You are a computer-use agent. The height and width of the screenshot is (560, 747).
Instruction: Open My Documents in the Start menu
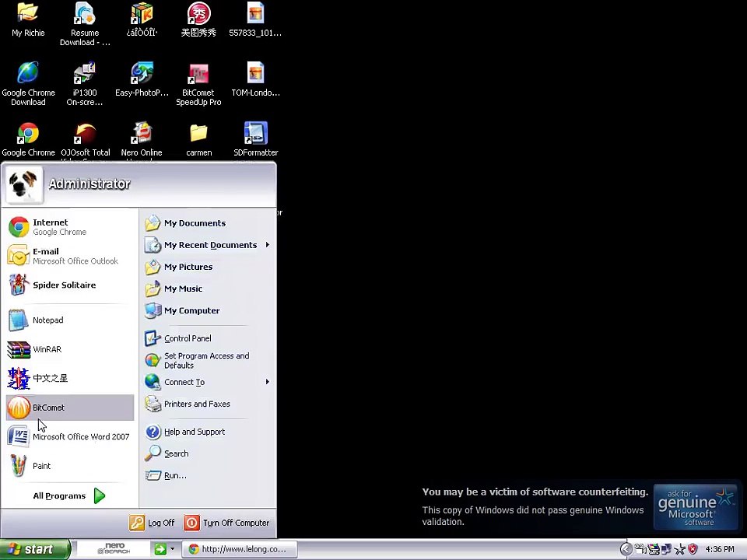[208, 223]
